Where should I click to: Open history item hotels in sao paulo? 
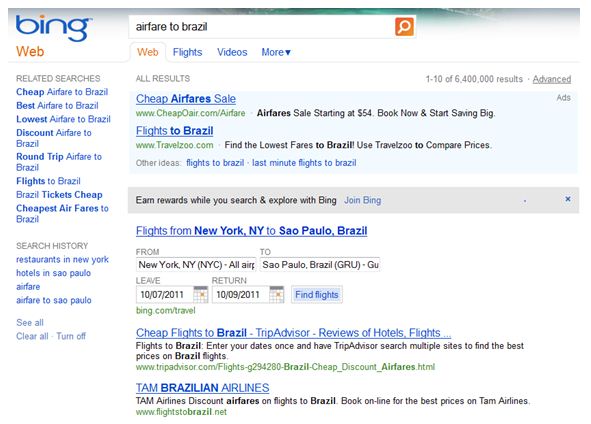click(x=54, y=273)
